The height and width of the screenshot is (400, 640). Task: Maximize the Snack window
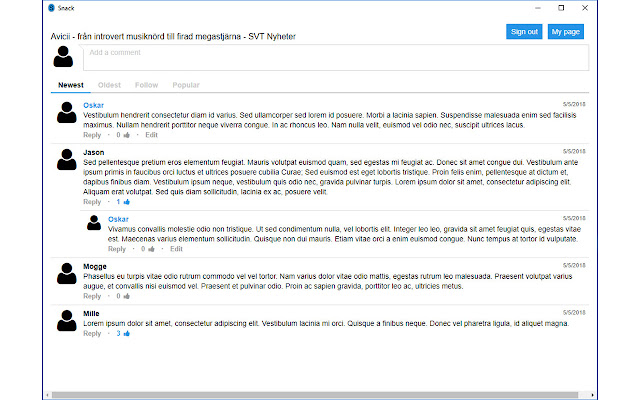(x=561, y=8)
